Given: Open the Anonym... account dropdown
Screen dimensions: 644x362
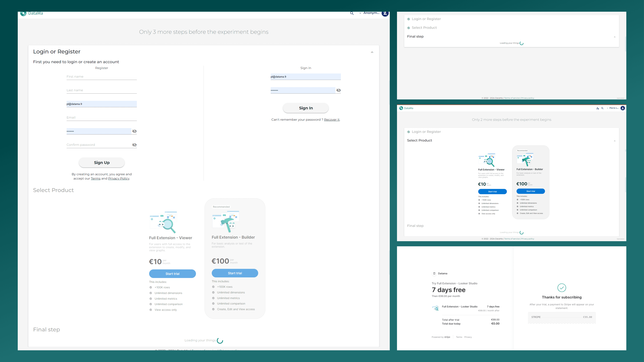Looking at the screenshot, I should [x=369, y=13].
